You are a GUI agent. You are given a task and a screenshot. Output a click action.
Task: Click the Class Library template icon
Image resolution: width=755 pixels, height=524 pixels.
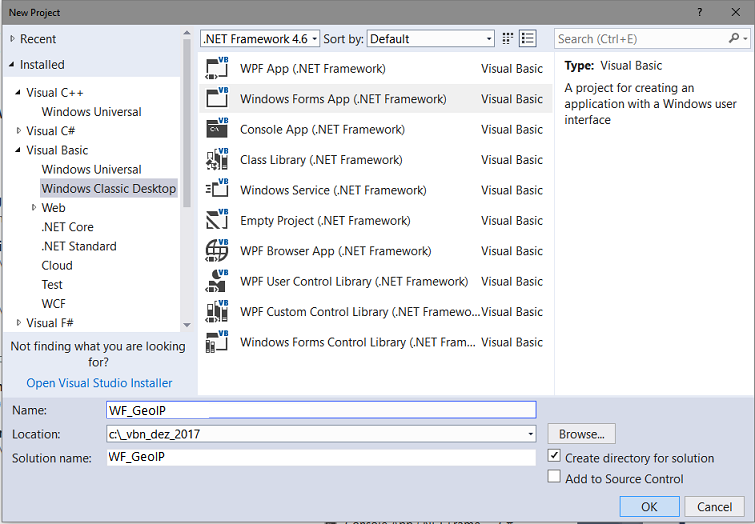pos(217,159)
